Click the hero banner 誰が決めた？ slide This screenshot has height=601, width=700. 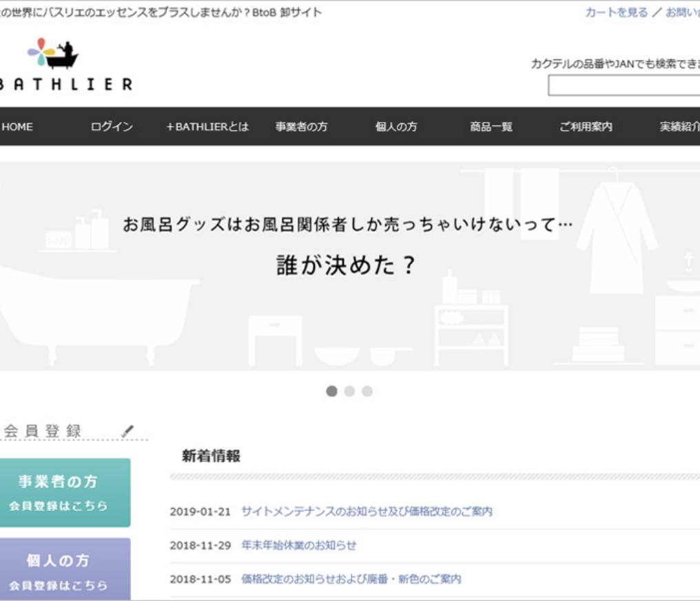point(350,266)
